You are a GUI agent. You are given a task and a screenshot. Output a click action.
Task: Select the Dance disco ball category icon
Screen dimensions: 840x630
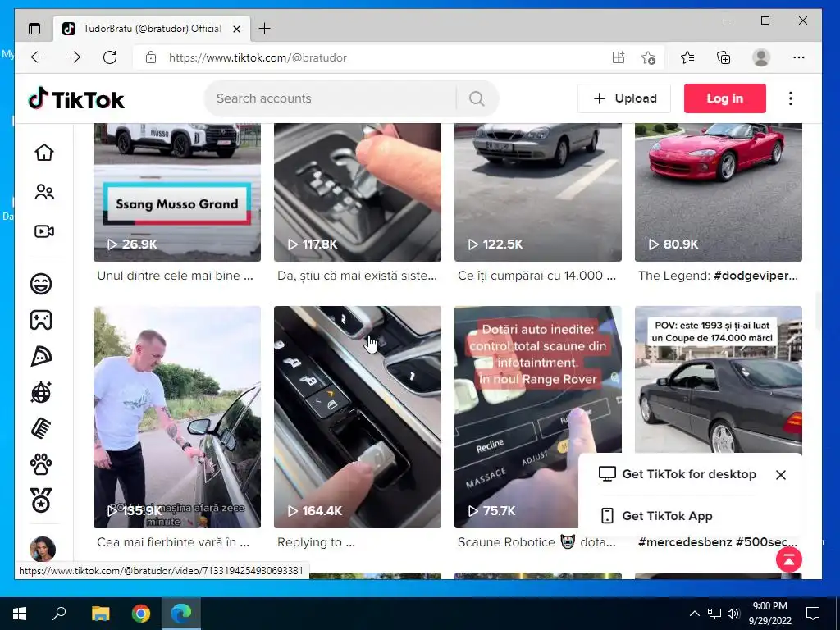coord(41,392)
